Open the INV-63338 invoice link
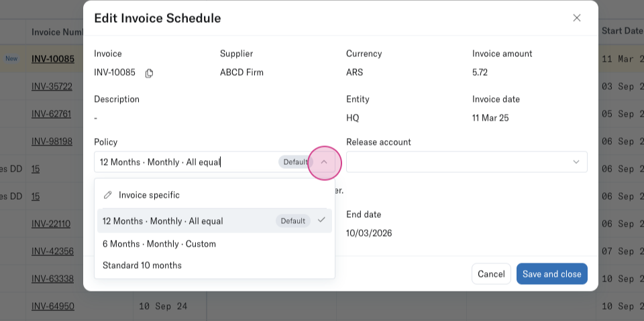The image size is (644, 321). click(52, 279)
